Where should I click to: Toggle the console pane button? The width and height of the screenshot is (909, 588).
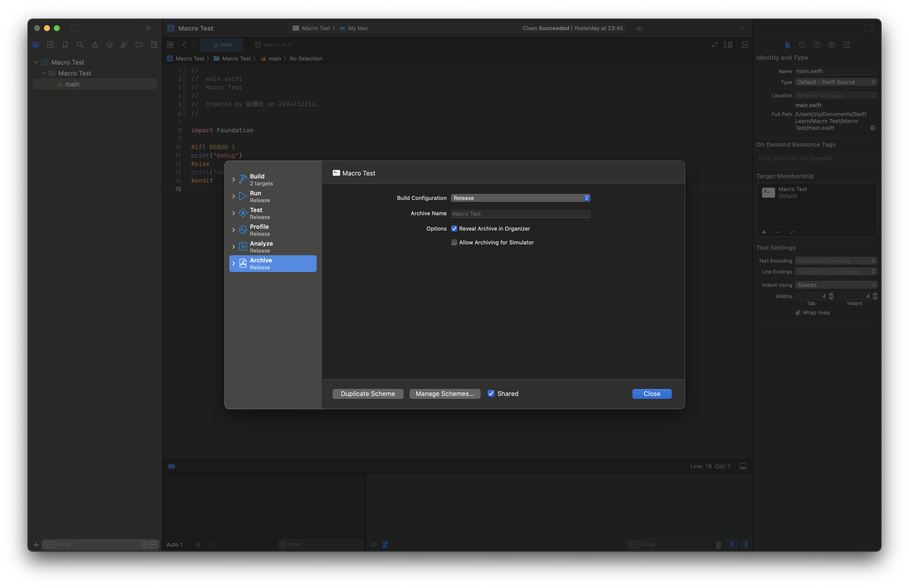744,545
